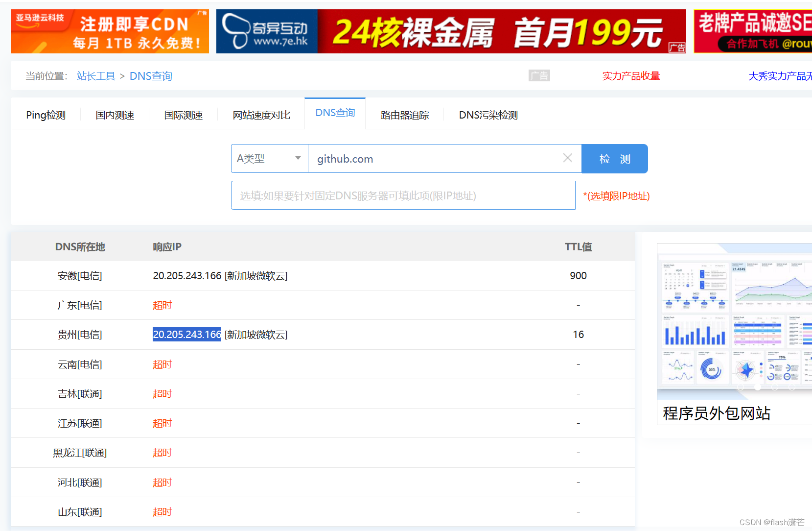Click the 安徽[电信] location cell
Screen dimensions: 812x531
coord(80,276)
